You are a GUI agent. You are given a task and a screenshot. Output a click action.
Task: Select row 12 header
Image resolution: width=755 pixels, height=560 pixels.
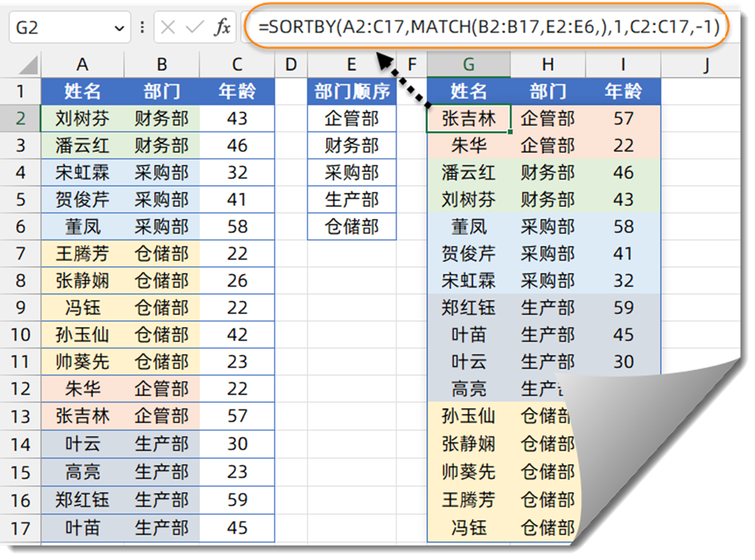(x=20, y=389)
